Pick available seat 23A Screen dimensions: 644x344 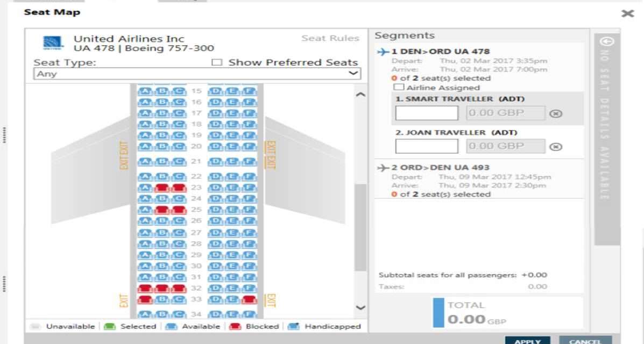[145, 188]
